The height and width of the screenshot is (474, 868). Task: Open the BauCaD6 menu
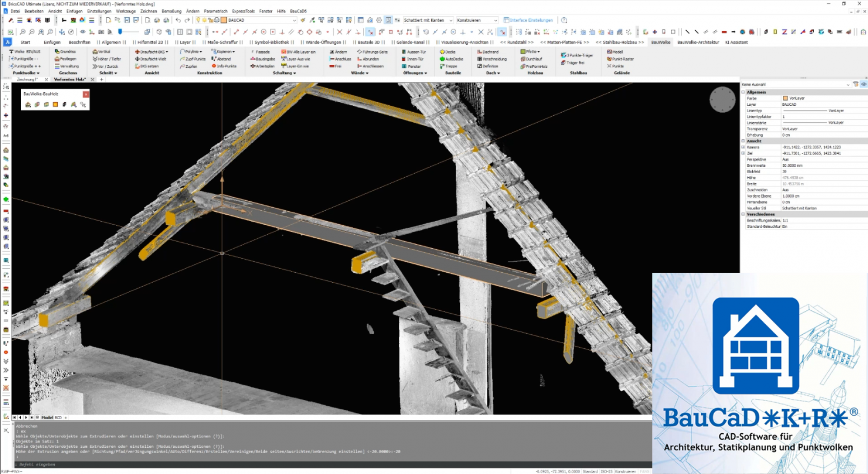click(x=298, y=11)
